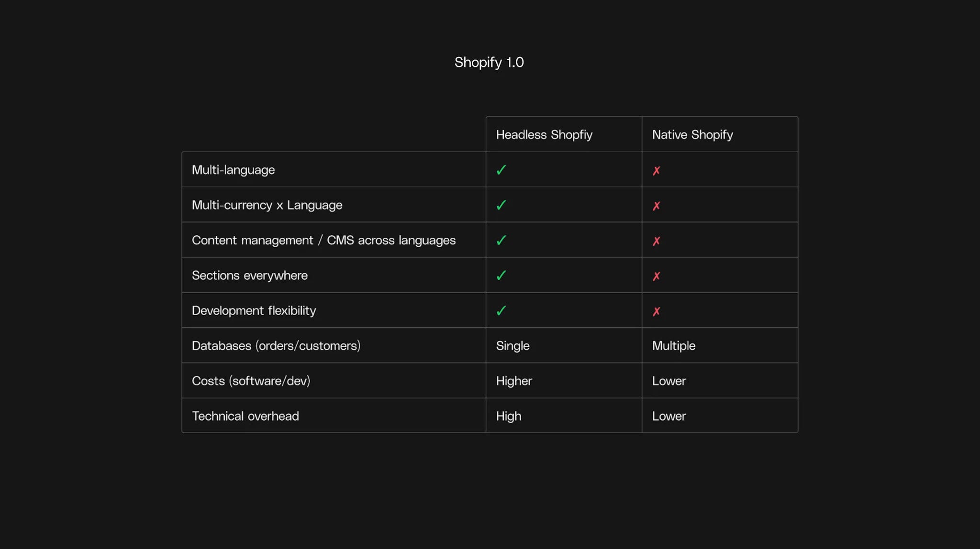Click green checkmark for Multi-currency x Language

[x=501, y=205]
